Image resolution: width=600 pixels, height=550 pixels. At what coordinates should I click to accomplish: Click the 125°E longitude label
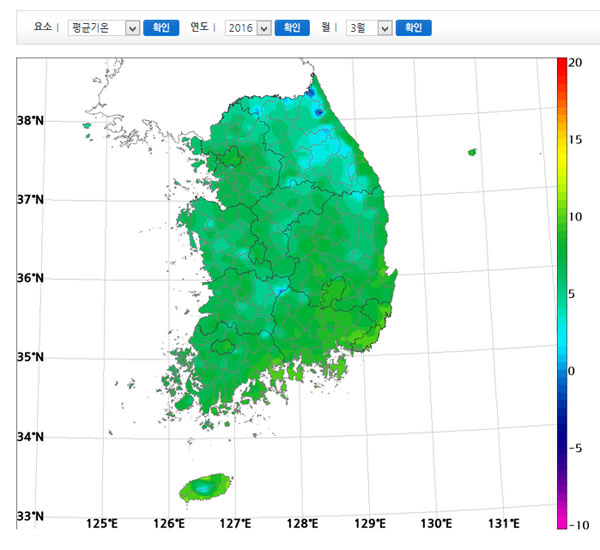(103, 524)
